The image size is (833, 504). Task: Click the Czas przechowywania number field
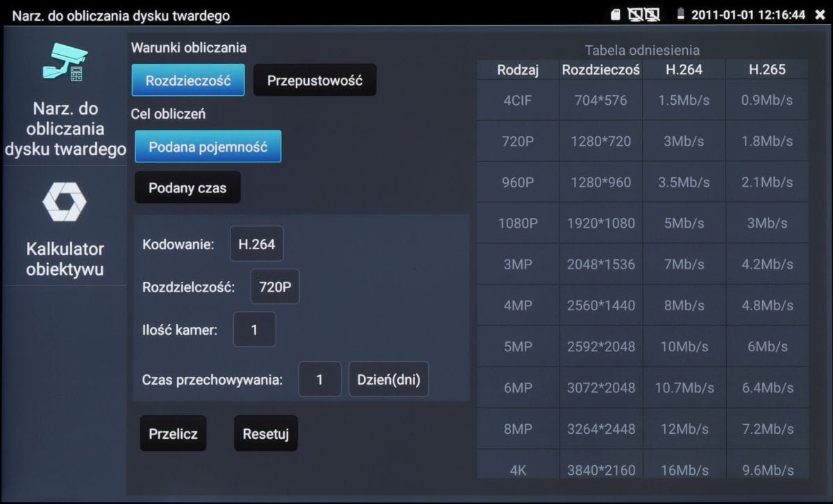[x=319, y=380]
